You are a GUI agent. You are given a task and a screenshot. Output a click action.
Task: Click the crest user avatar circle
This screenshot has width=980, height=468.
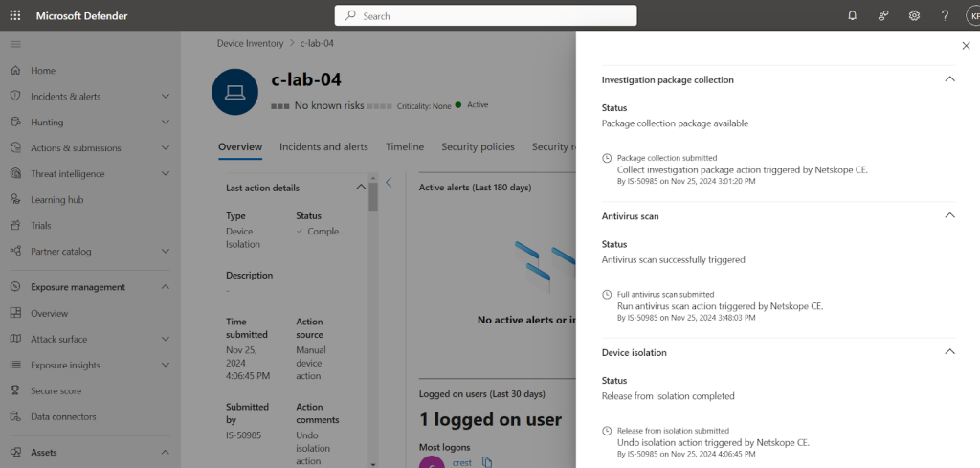432,462
